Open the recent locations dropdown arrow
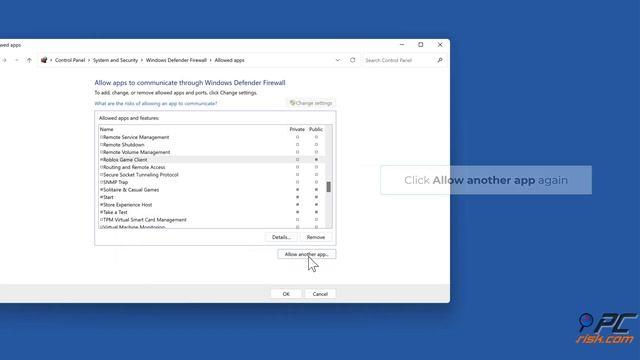The height and width of the screenshot is (360, 640). [x=17, y=60]
